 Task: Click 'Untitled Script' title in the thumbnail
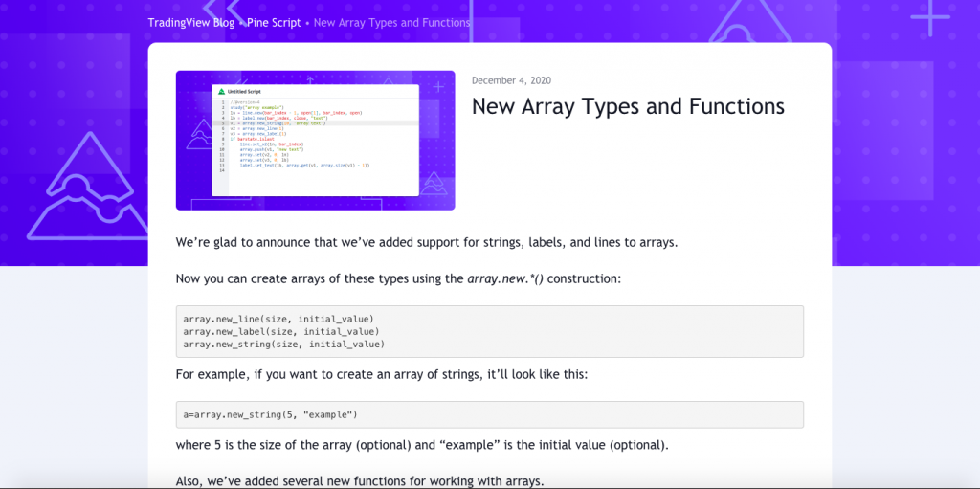(x=244, y=92)
